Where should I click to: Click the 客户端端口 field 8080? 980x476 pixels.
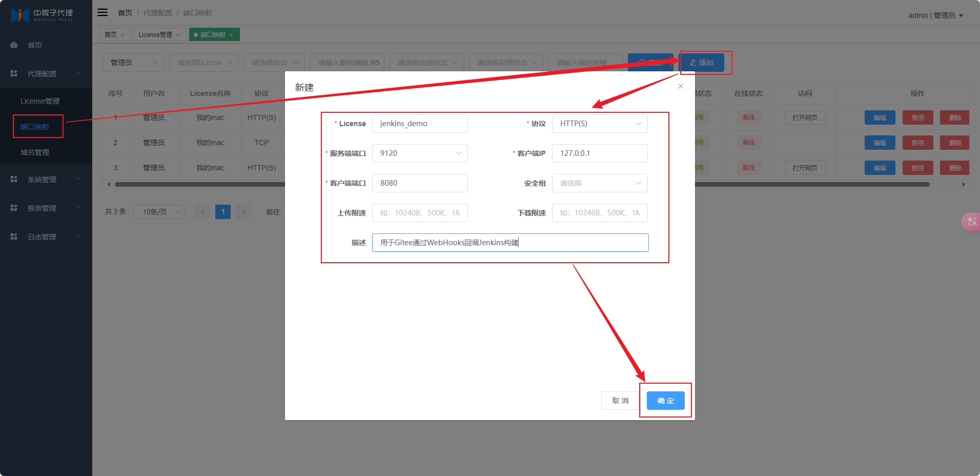(420, 183)
